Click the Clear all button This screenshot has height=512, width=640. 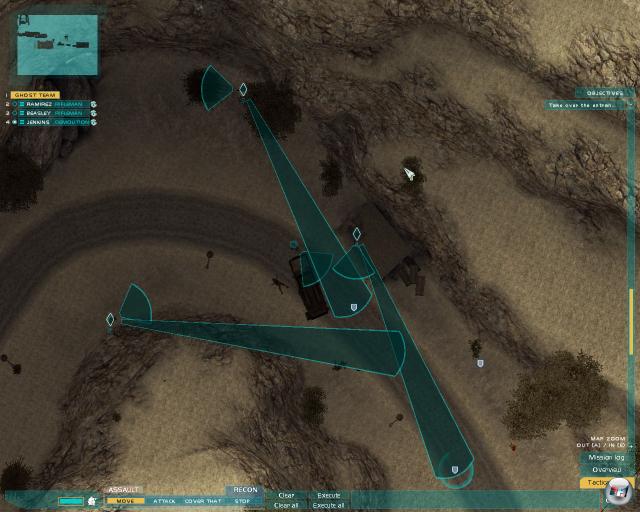pos(286,505)
